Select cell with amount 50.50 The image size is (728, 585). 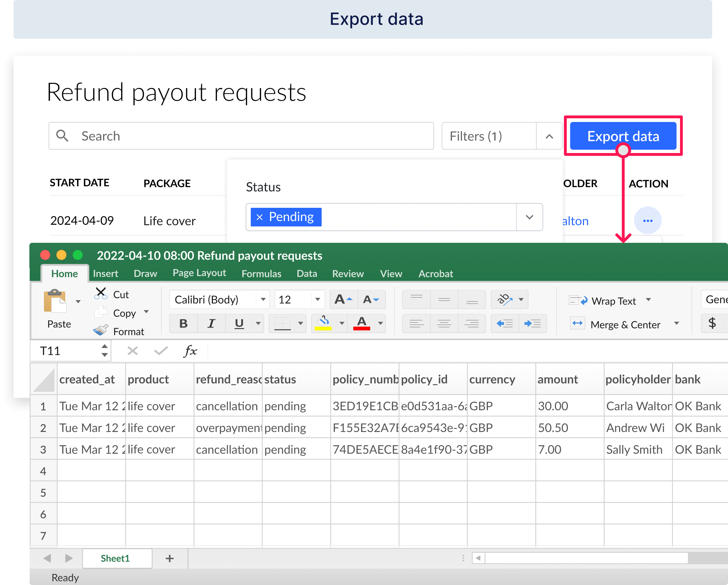tap(570, 427)
